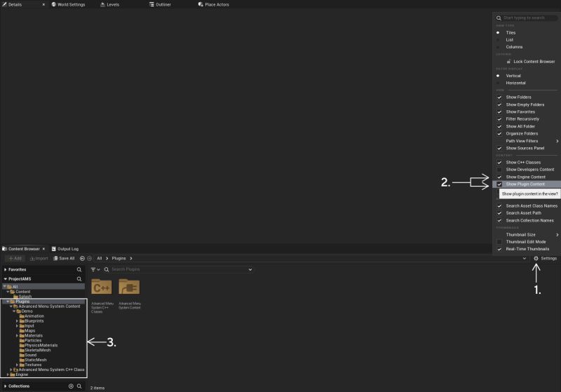The width and height of the screenshot is (561, 392).
Task: Toggle Filter Recursively checkbox
Action: (x=499, y=119)
